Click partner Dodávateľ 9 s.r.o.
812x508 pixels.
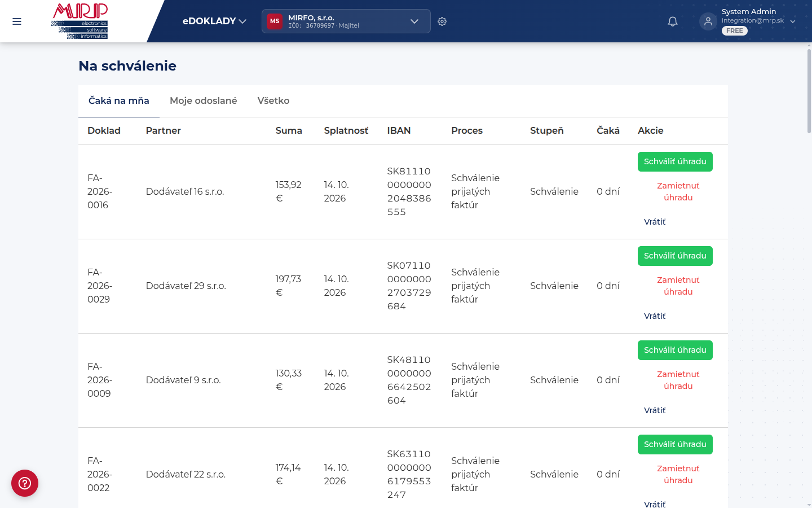(x=183, y=380)
